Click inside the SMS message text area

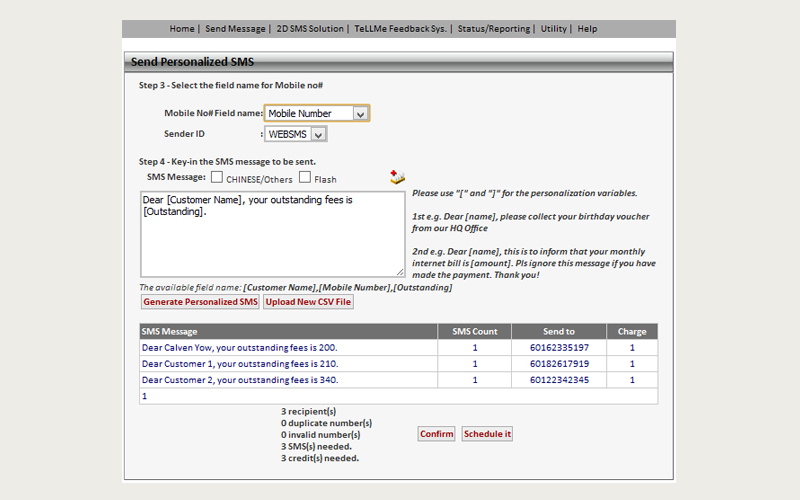pyautogui.click(x=272, y=235)
